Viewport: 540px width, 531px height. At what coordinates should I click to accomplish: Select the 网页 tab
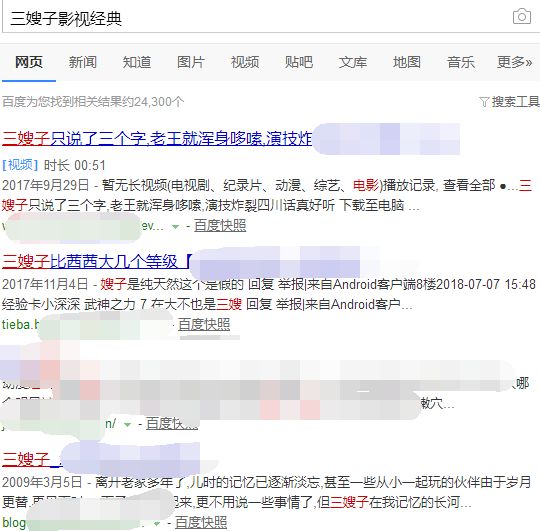coord(29,62)
